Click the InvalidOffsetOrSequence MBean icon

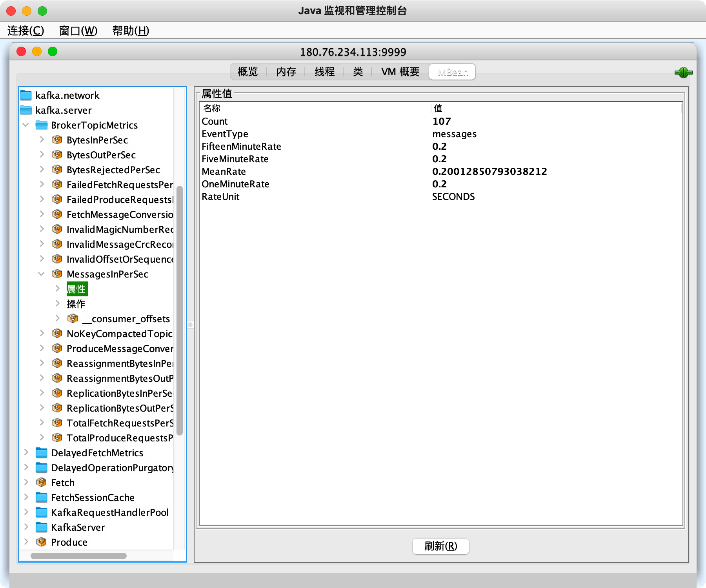[x=57, y=259]
